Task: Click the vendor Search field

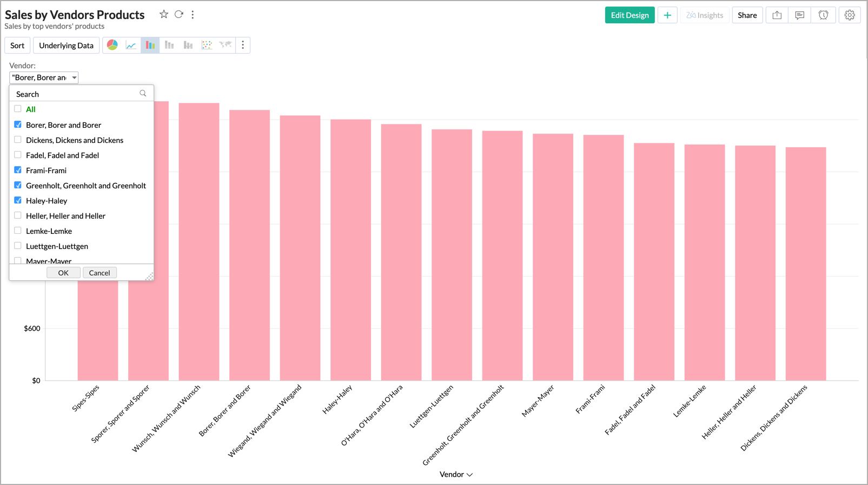Action: tap(76, 94)
